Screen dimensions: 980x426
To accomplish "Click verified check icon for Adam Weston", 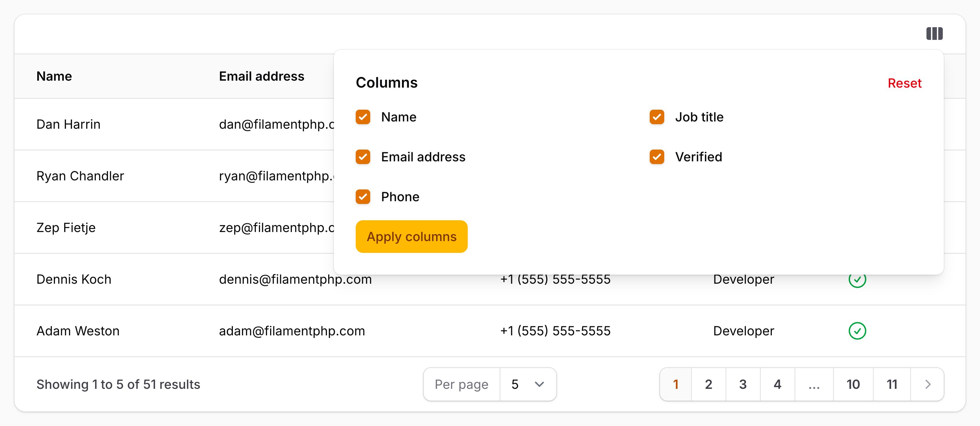I will (x=857, y=331).
